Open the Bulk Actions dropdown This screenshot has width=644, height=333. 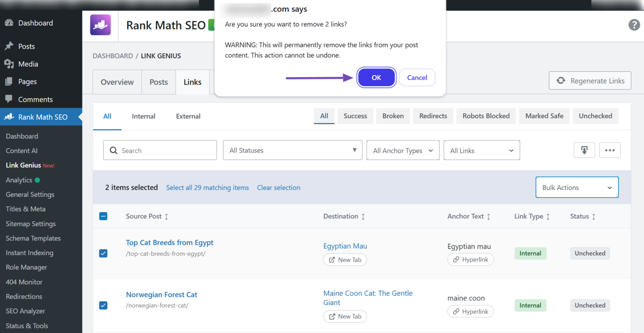[x=577, y=187]
